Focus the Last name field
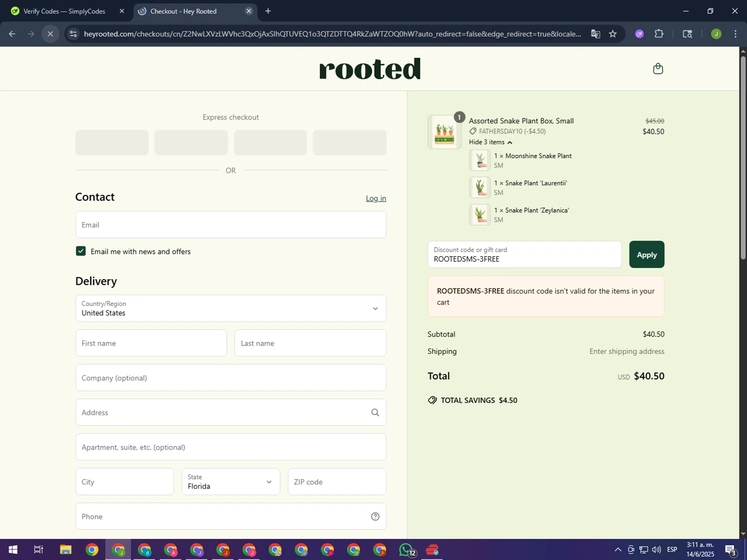 (310, 343)
